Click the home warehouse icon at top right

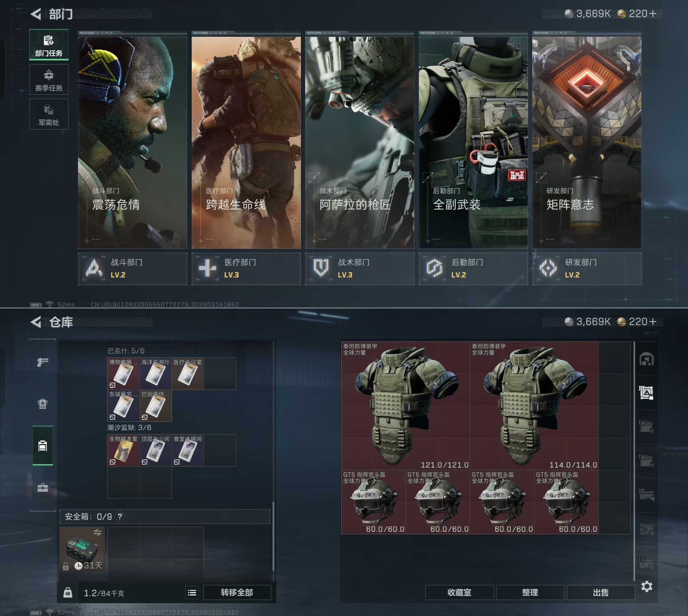(646, 359)
